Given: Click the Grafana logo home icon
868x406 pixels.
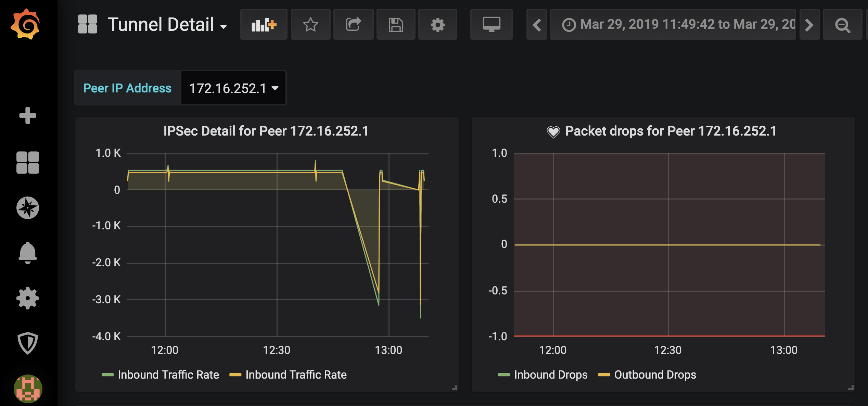Looking at the screenshot, I should tap(25, 24).
